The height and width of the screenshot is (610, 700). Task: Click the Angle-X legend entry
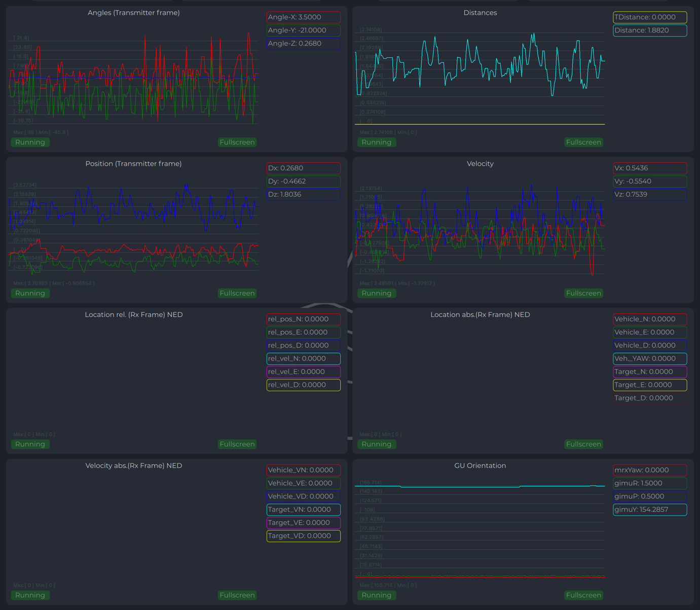coord(304,17)
